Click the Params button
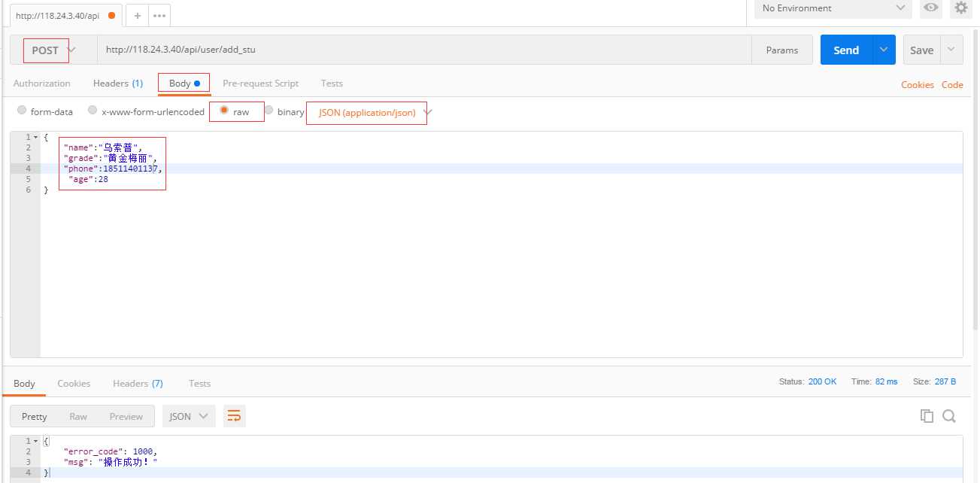The height and width of the screenshot is (483, 980). click(x=782, y=50)
